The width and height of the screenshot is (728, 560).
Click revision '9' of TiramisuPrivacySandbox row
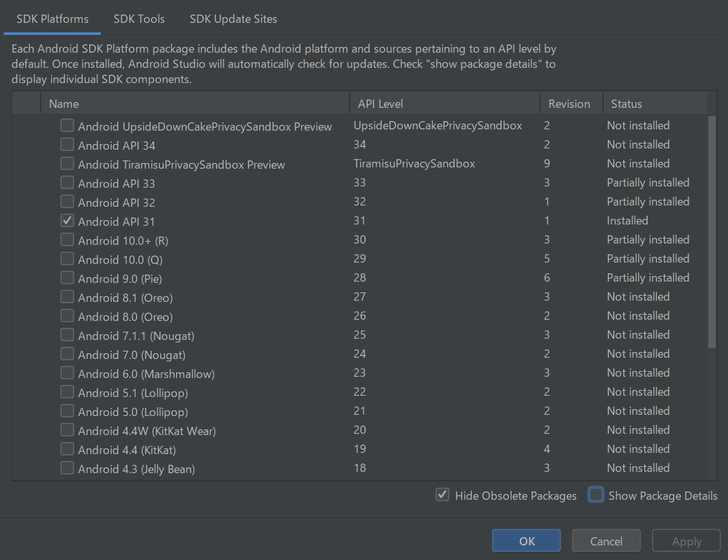[547, 164]
